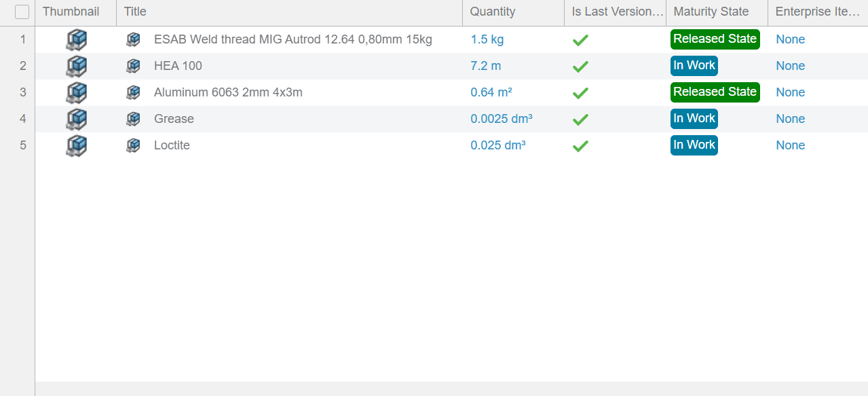Click the thumbnail icon in row 1
The width and height of the screenshot is (868, 400).
(x=76, y=39)
